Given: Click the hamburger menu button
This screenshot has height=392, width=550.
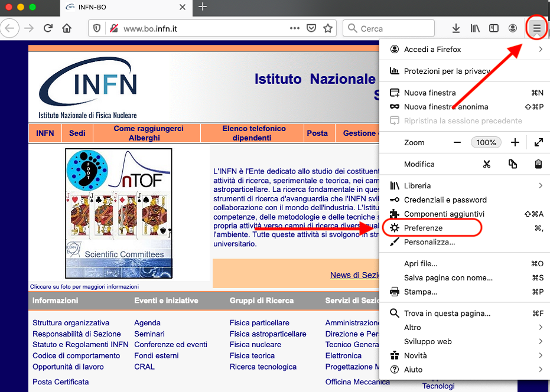Looking at the screenshot, I should point(536,28).
